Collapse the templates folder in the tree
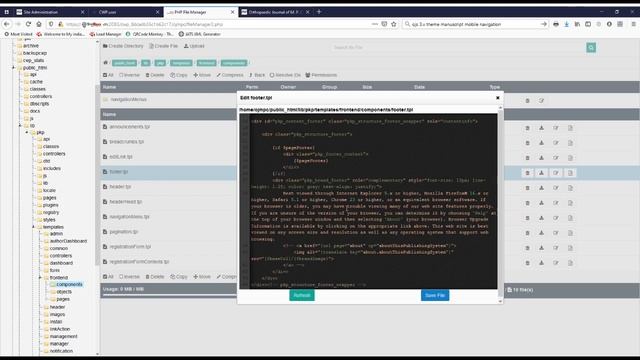The image size is (640, 360). (x=33, y=227)
